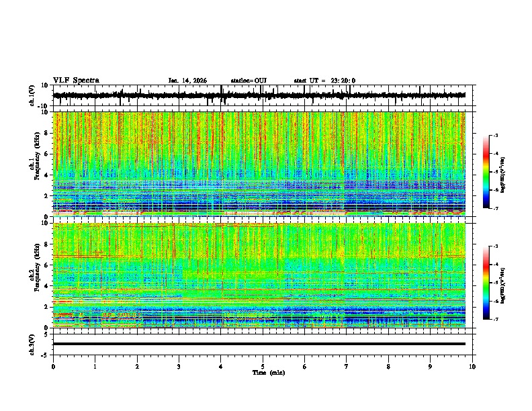532x411 pixels.
Task: Click the ch.1 spectrogram color scale bar
Action: 486,172
